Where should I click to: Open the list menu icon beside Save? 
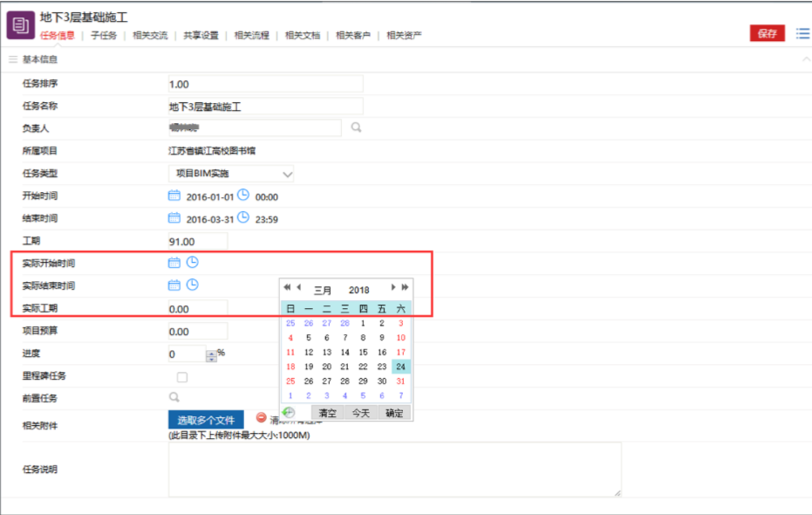point(802,34)
